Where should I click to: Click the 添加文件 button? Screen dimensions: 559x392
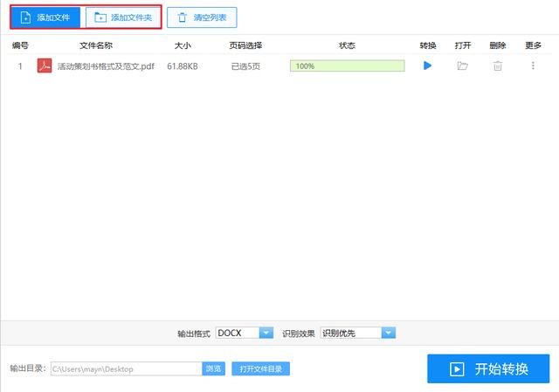tap(45, 17)
